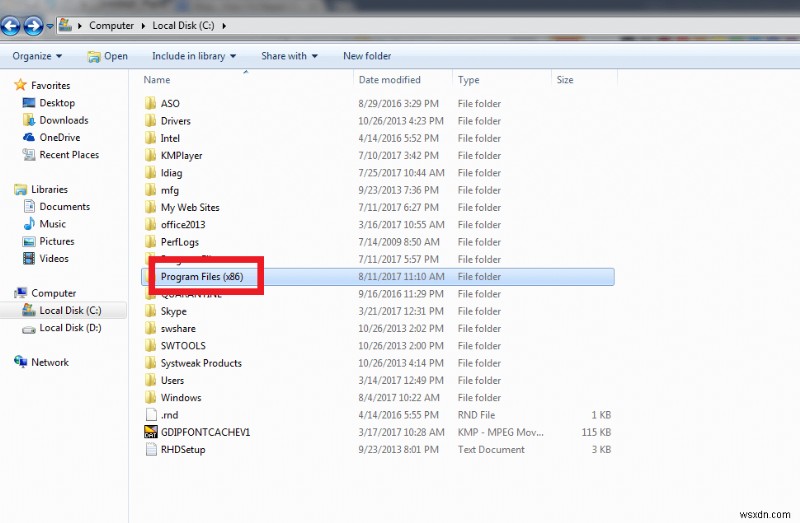Select the Program Files (x86) folder name
The width and height of the screenshot is (800, 523).
point(202,277)
